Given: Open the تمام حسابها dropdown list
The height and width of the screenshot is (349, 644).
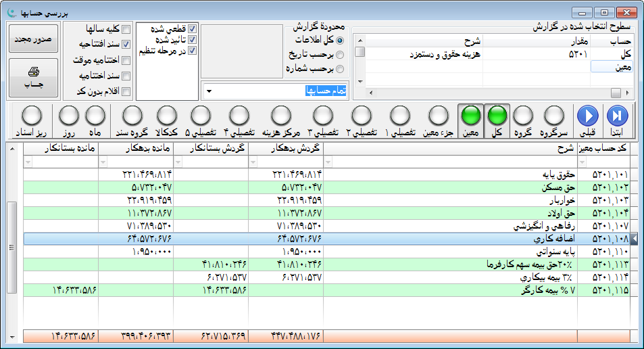Looking at the screenshot, I should (x=209, y=91).
